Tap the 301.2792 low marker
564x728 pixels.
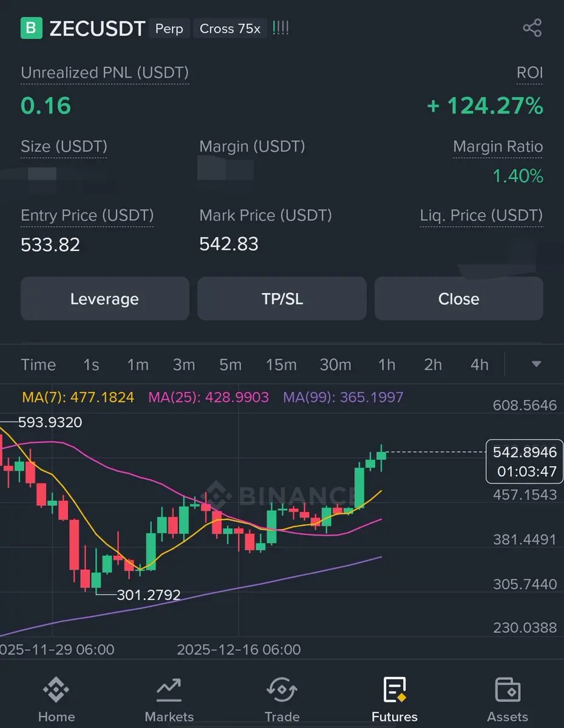tap(149, 595)
